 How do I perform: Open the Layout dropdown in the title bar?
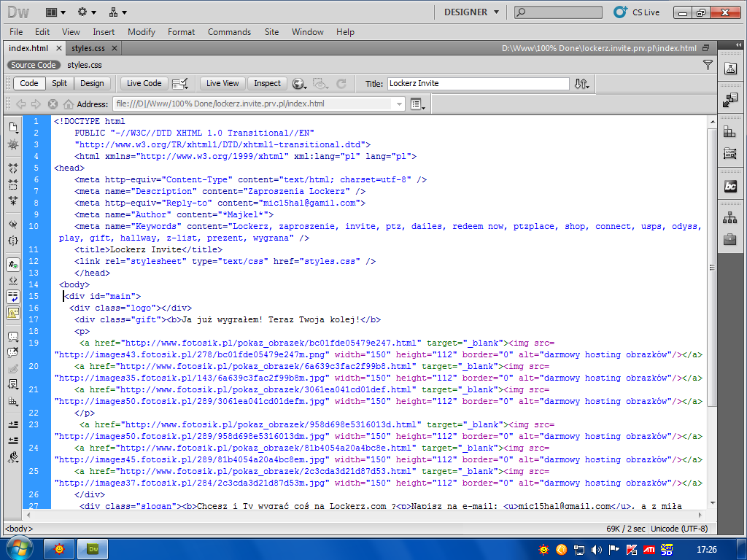[55, 12]
